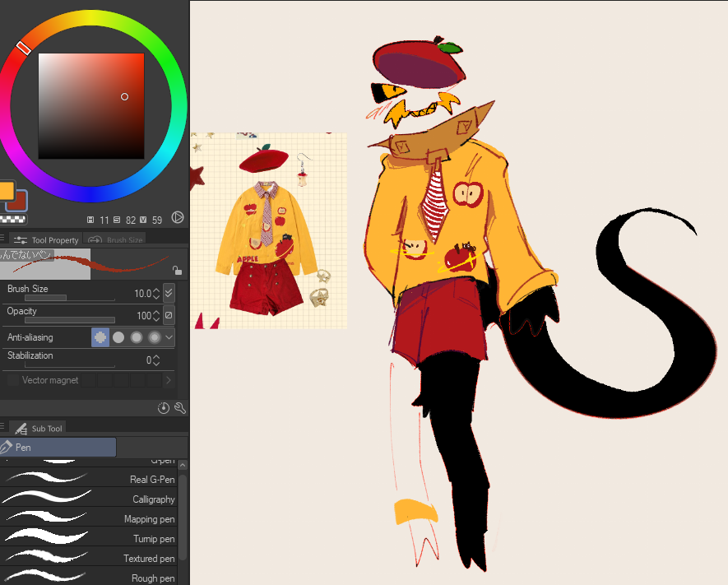Click the S saturation value icon

pos(117,220)
